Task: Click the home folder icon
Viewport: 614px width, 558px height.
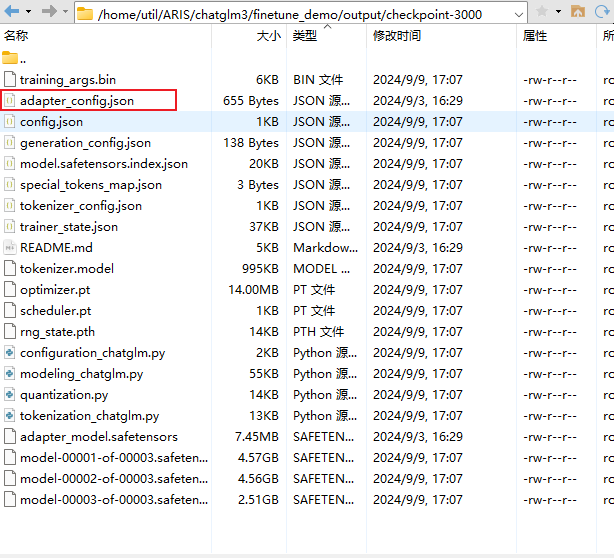Action: (577, 13)
